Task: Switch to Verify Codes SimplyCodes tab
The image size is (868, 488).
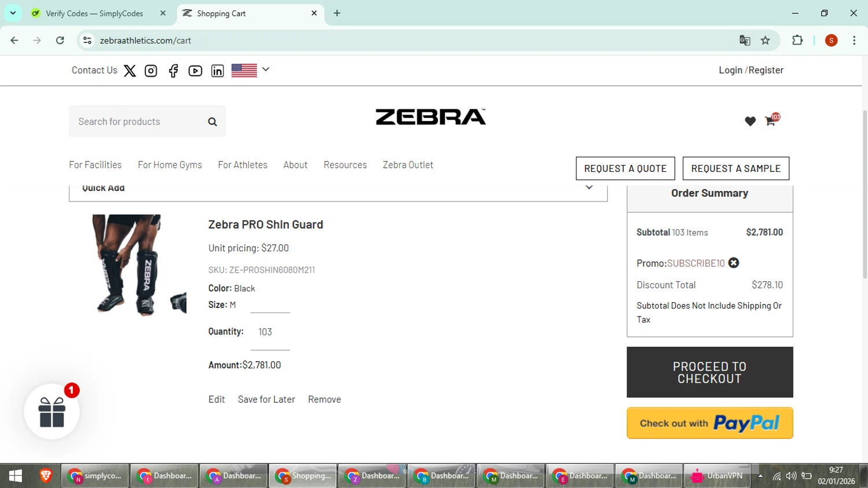Action: (100, 13)
